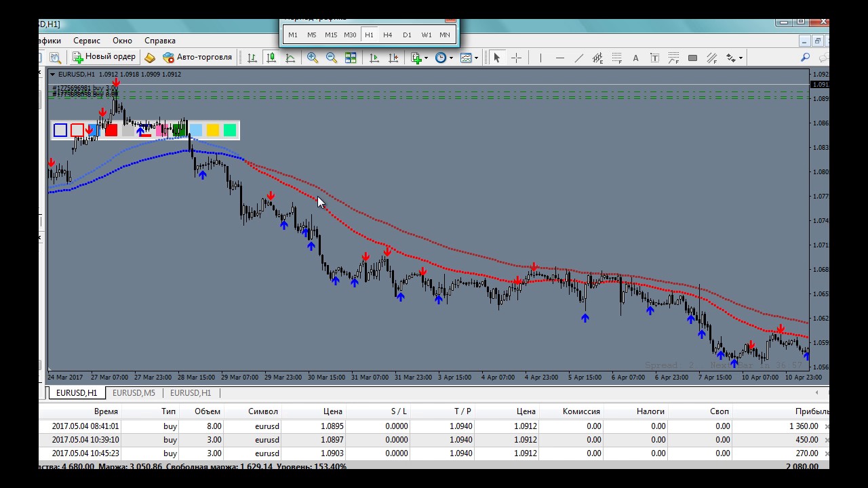Select the Fibonacci arcs tool
Viewport: 868px width, 488px height.
tap(673, 58)
